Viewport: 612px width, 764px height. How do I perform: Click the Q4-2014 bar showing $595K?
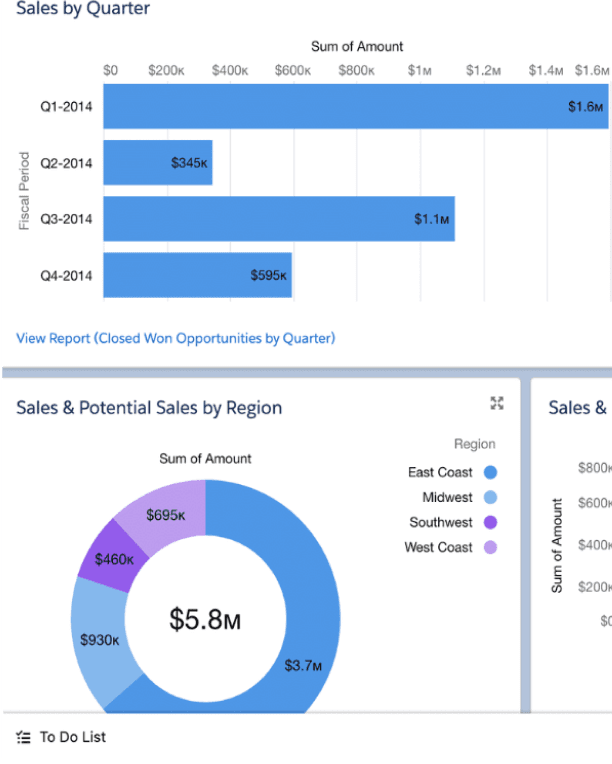pos(197,275)
